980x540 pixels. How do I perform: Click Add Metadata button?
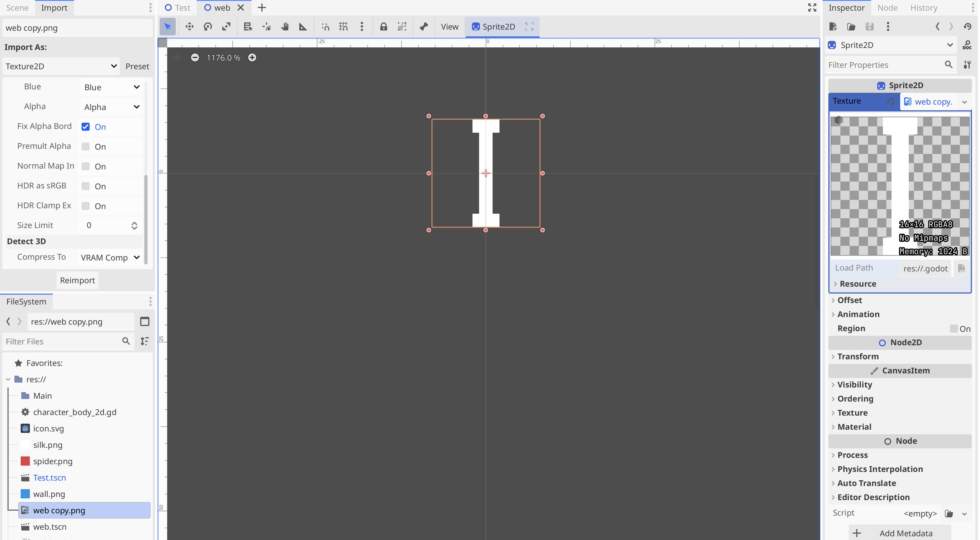point(900,533)
